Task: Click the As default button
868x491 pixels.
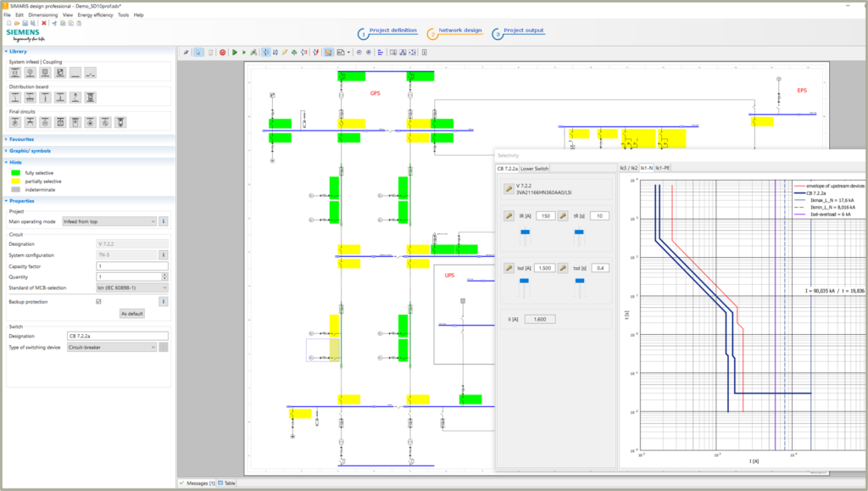Action: click(x=131, y=313)
